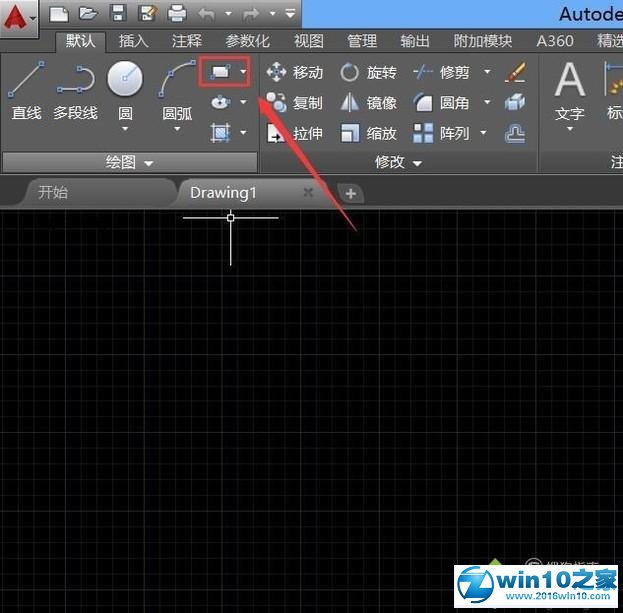The width and height of the screenshot is (623, 613).
Task: Select the 移动 (Move) tool
Action: 294,72
